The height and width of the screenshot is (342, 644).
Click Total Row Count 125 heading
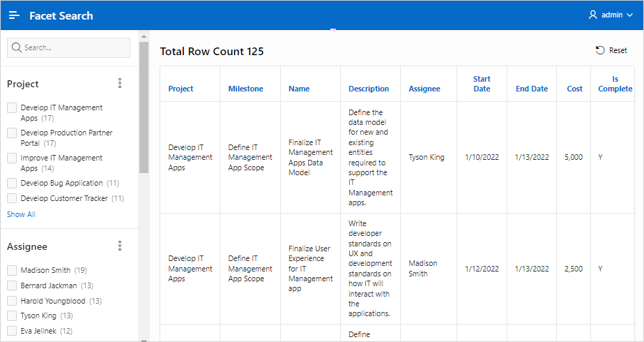[211, 52]
